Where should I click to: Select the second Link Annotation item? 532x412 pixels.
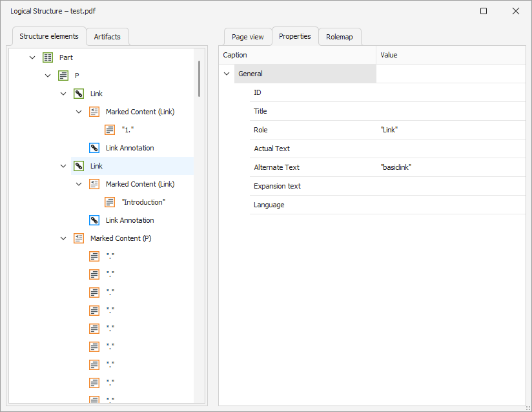(x=129, y=220)
